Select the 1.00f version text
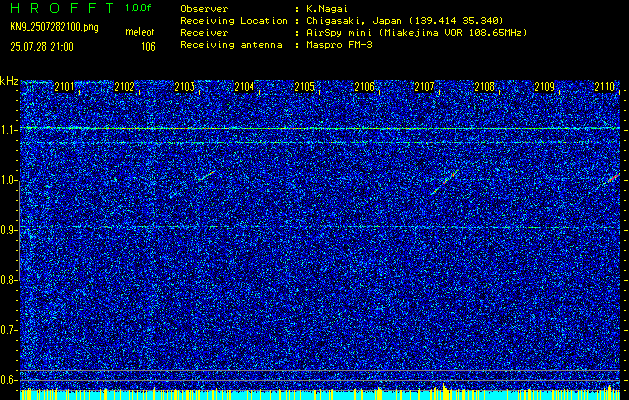The width and height of the screenshot is (629, 400). tap(138, 8)
